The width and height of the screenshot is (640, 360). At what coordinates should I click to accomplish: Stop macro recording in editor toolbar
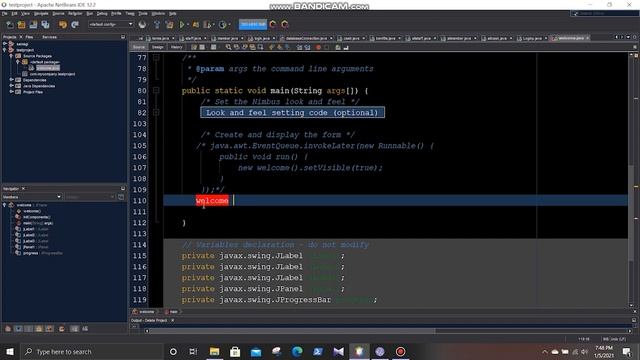point(326,47)
